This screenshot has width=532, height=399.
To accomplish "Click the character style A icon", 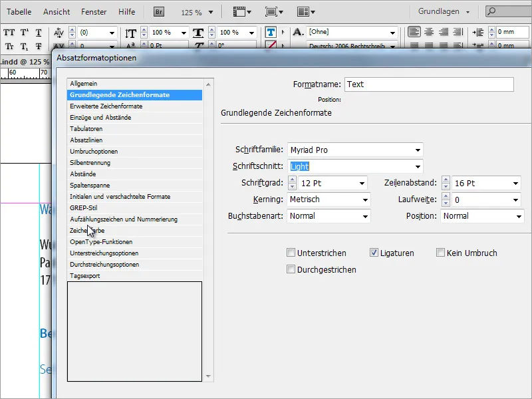I will (x=297, y=32).
